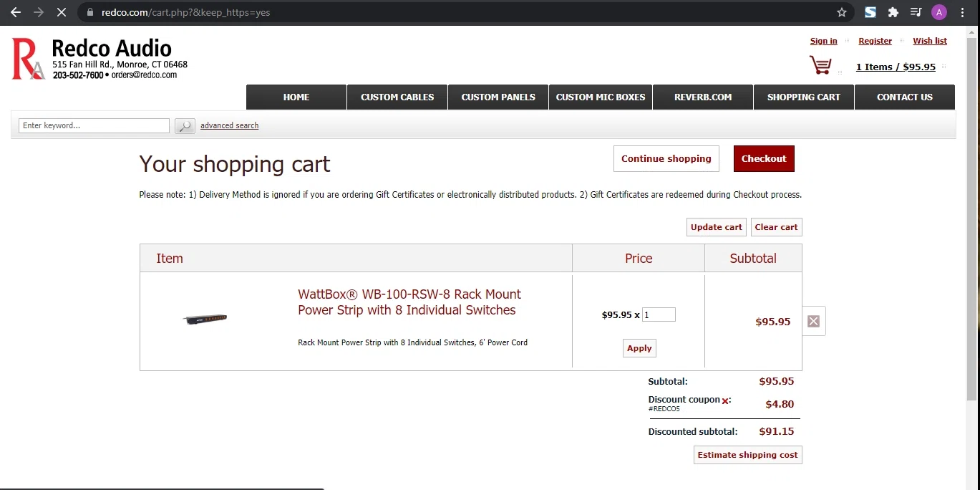Click the Sign in link
Image resolution: width=980 pixels, height=490 pixels.
[x=823, y=41]
